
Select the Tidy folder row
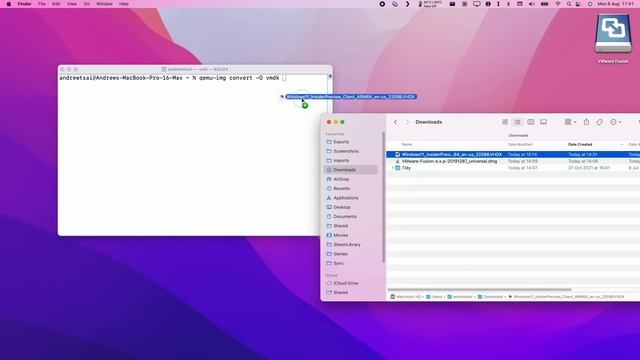tap(513, 168)
